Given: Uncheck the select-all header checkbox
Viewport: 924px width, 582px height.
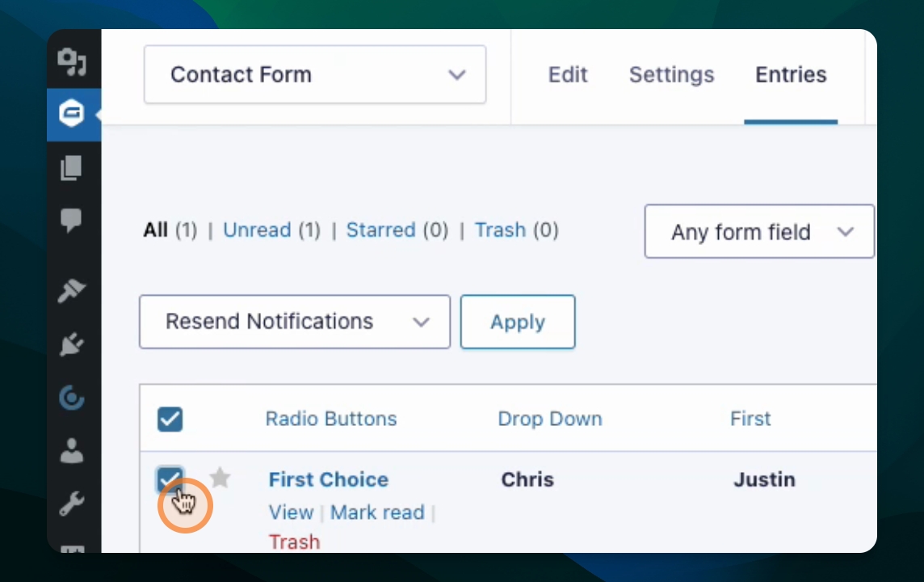Looking at the screenshot, I should [170, 420].
